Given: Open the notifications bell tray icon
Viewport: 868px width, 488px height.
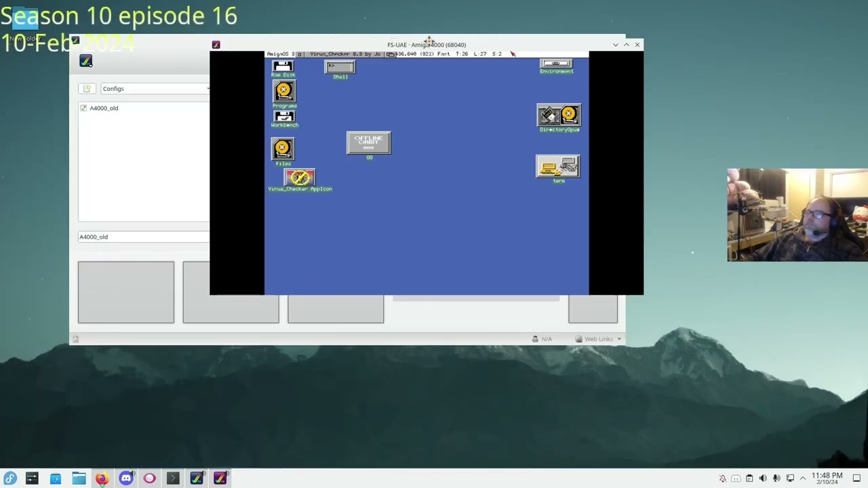Looking at the screenshot, I should point(723,479).
